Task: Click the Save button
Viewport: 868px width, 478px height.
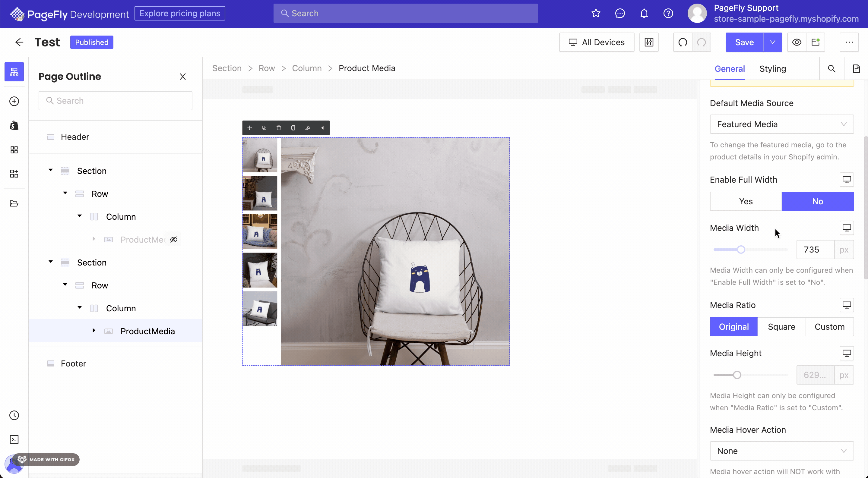Action: 744,42
